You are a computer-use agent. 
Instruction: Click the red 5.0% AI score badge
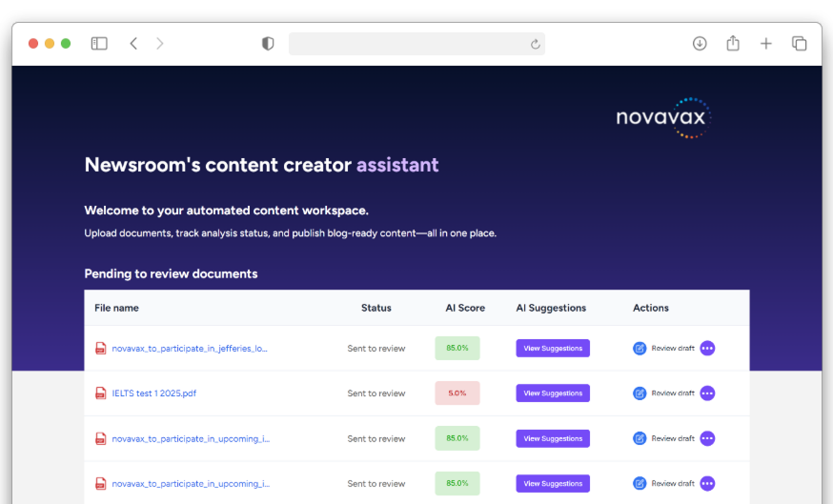pyautogui.click(x=457, y=393)
